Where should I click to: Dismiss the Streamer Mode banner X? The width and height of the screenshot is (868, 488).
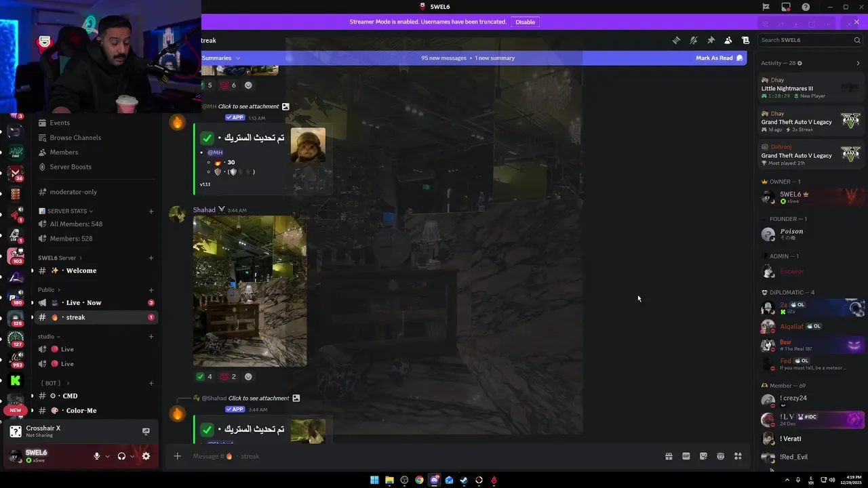point(856,22)
